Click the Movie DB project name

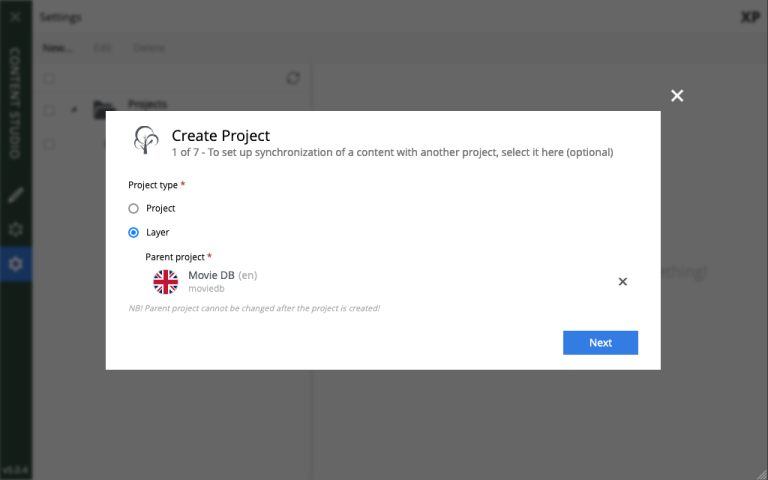click(211, 275)
